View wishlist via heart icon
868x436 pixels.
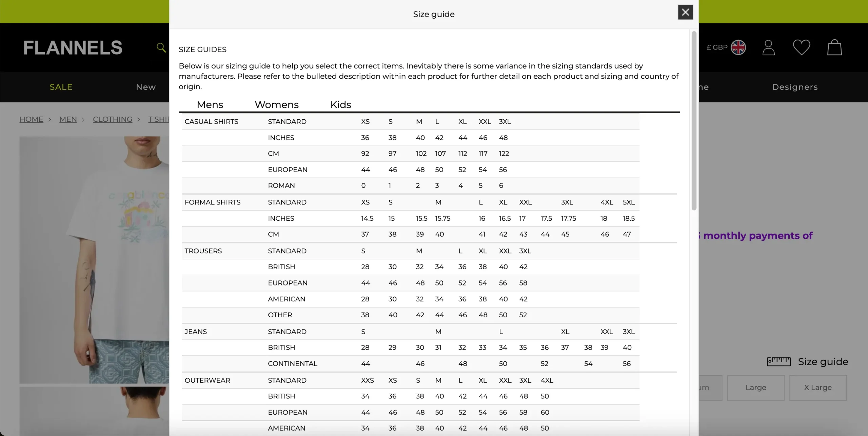[x=802, y=47]
